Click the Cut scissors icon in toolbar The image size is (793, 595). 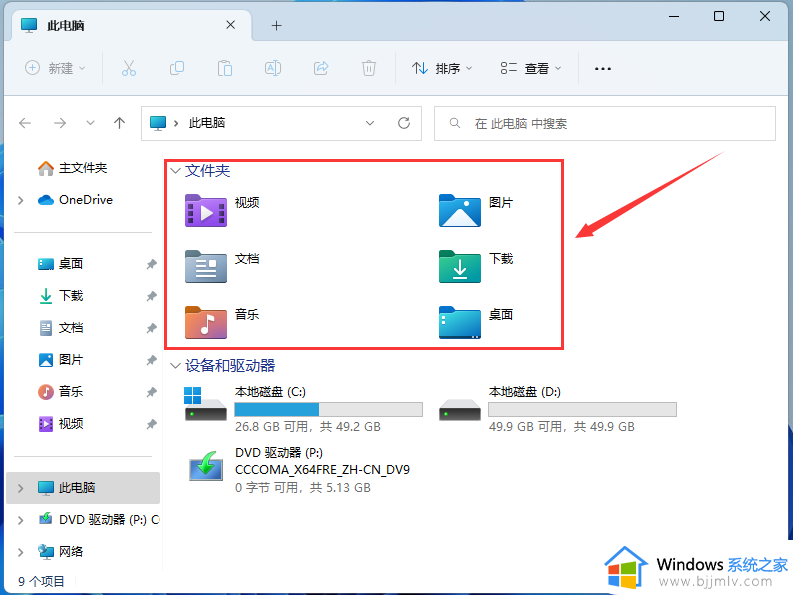pyautogui.click(x=128, y=68)
